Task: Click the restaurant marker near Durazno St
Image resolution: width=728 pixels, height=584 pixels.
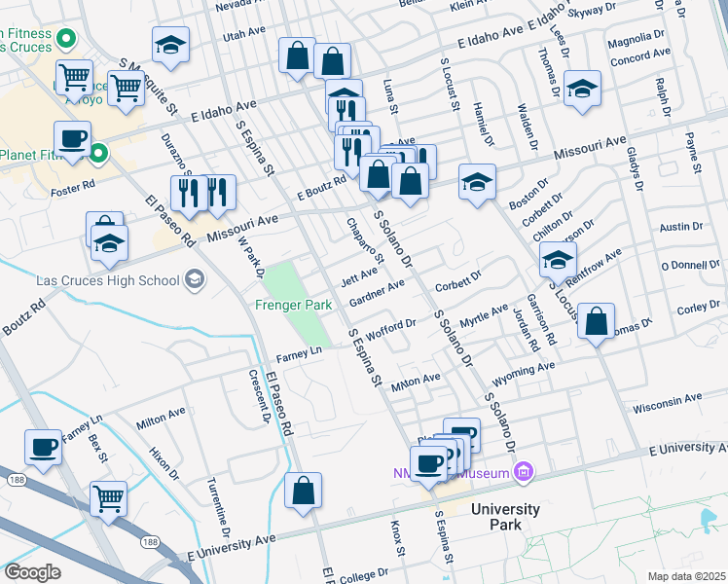Action: tap(189, 194)
